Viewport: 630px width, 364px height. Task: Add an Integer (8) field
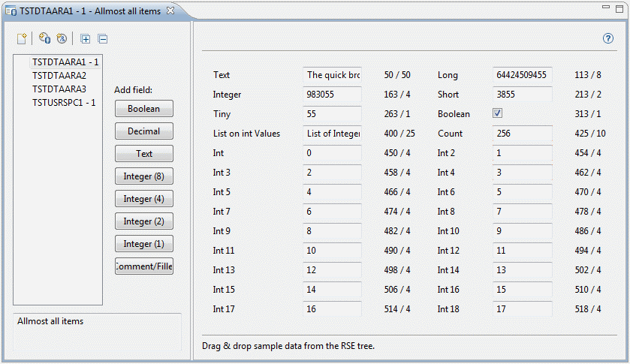point(144,176)
